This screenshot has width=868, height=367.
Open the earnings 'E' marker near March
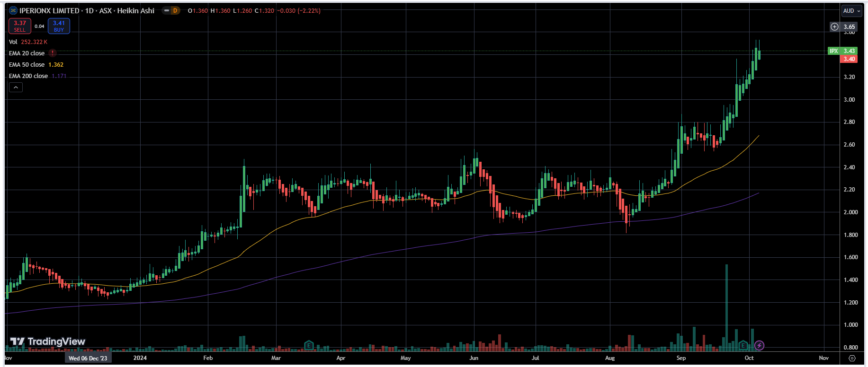[309, 346]
